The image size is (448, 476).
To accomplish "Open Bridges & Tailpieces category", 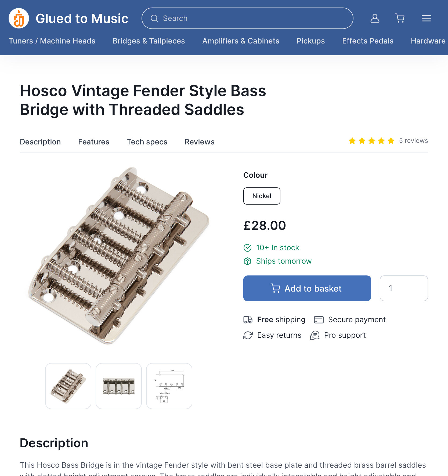I will coord(149,41).
